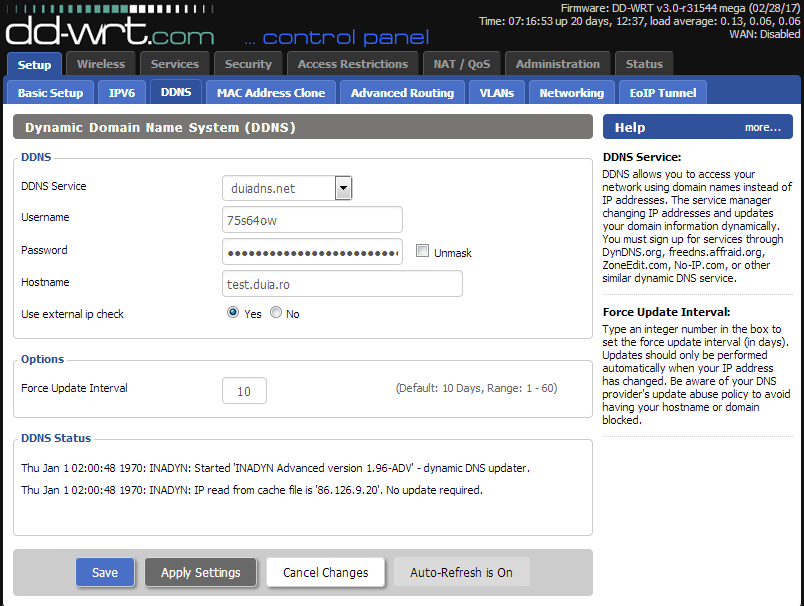
Task: Click the Force Update Interval help heading
Action: pyautogui.click(x=667, y=312)
